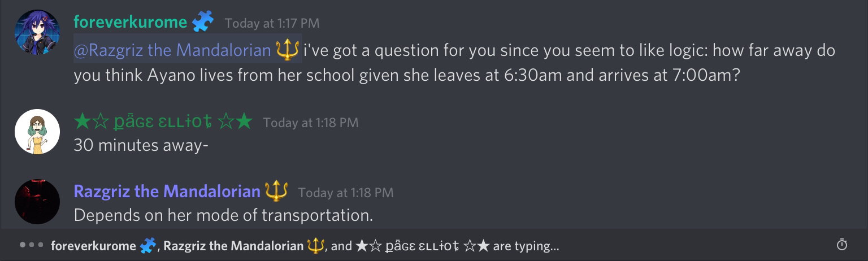Screen dimensions: 868x261
Task: Open Page Elliot's avatar picture
Action: pos(37,132)
